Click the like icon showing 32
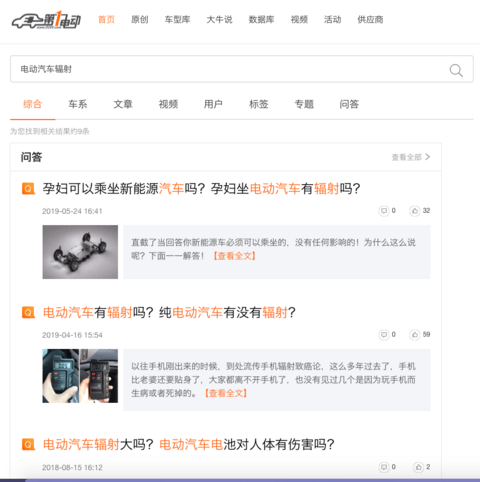480x482 pixels. click(414, 211)
